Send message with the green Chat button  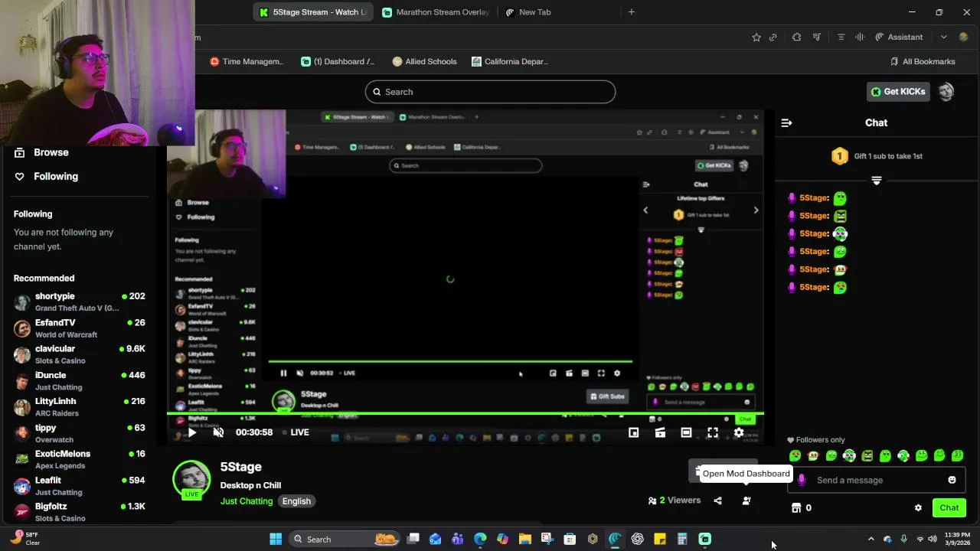point(949,508)
